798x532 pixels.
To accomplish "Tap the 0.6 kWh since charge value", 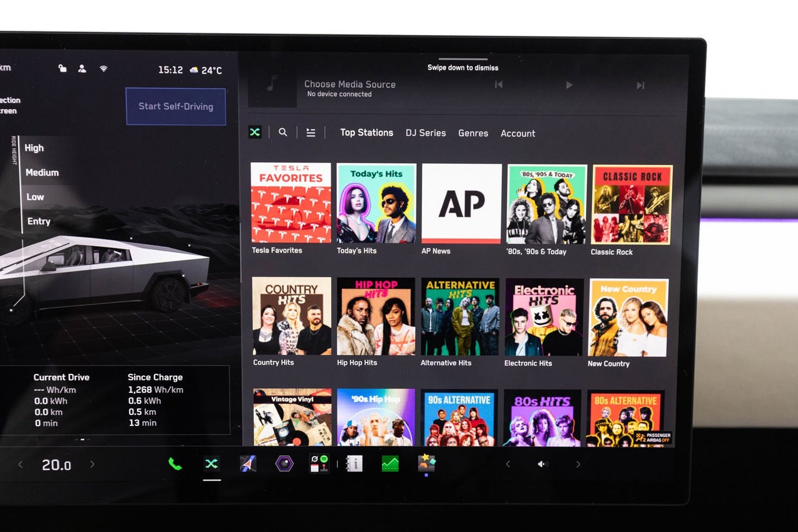I will coord(144,401).
